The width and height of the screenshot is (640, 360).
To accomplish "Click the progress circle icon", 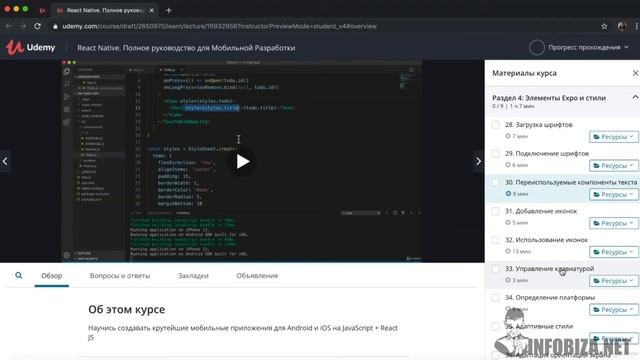I will [536, 47].
